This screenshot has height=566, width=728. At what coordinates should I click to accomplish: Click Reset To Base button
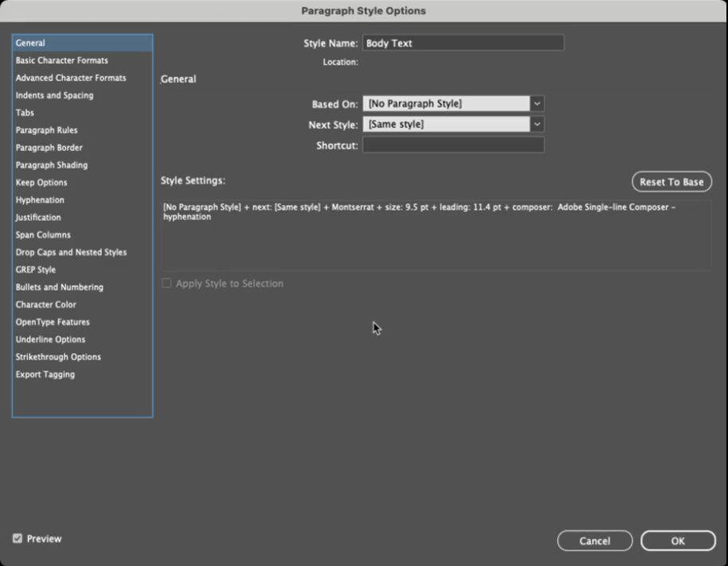coord(672,182)
